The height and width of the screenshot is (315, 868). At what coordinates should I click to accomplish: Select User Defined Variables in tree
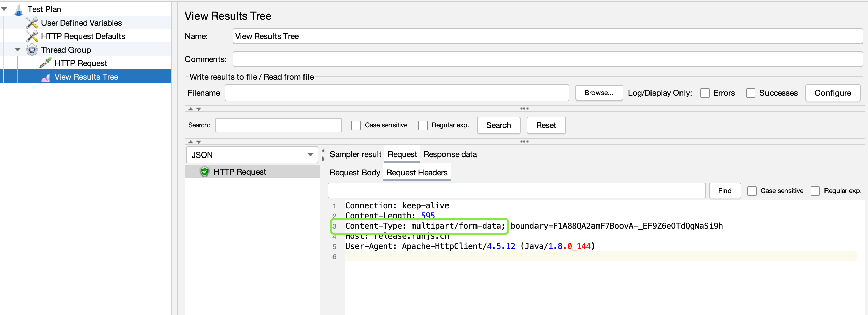(82, 23)
